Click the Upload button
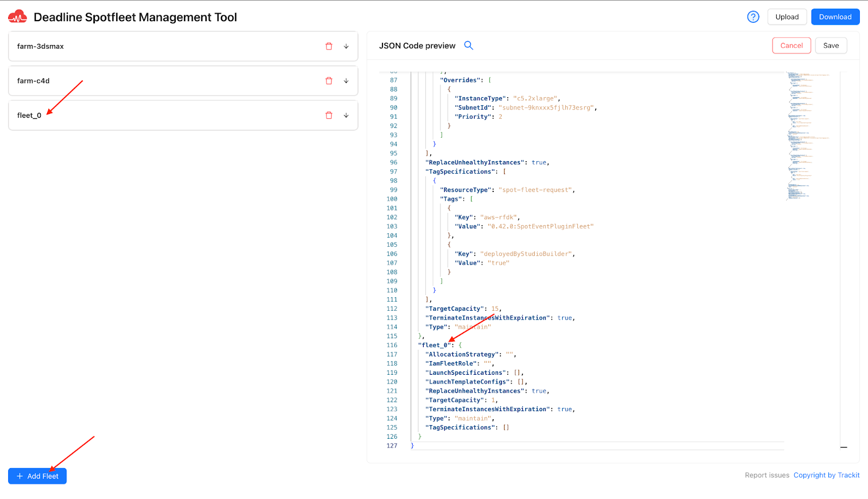Screen dimensions: 868x499 [787, 17]
